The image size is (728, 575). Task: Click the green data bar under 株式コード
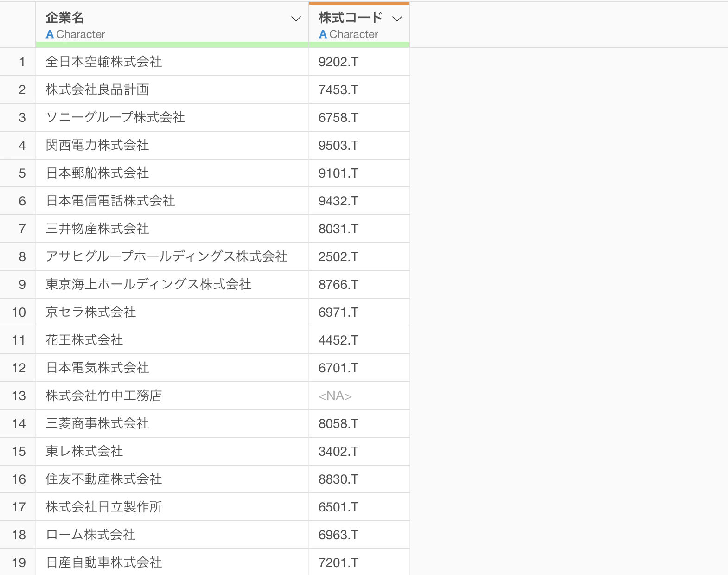coord(358,45)
